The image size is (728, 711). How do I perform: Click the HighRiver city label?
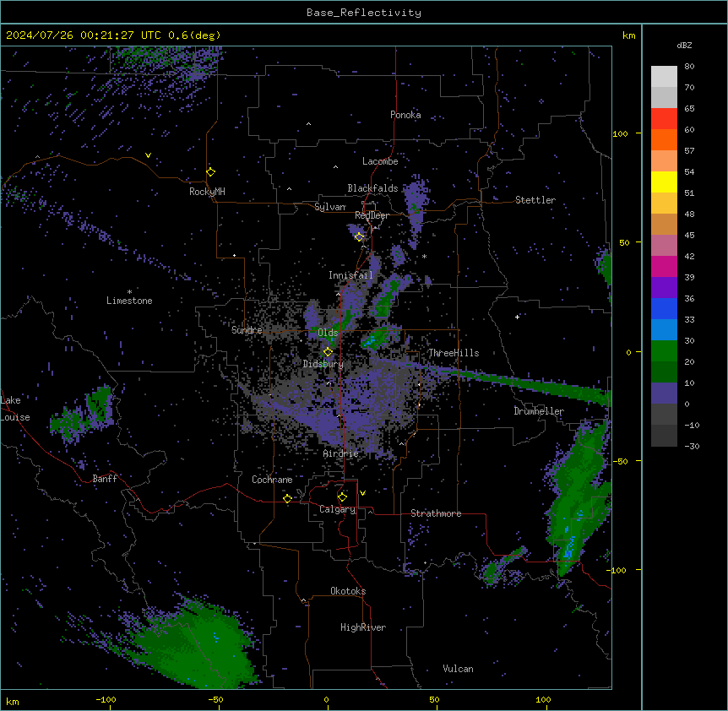pyautogui.click(x=363, y=627)
